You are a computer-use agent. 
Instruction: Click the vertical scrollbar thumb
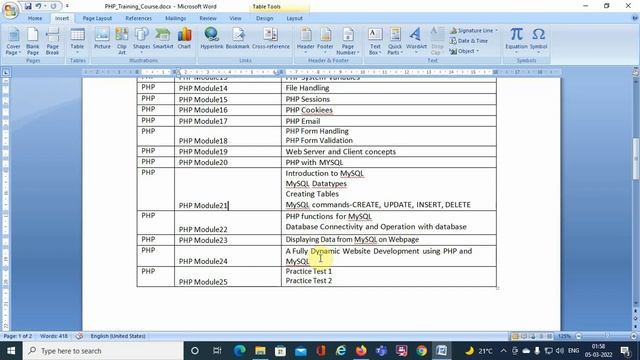coord(636,159)
